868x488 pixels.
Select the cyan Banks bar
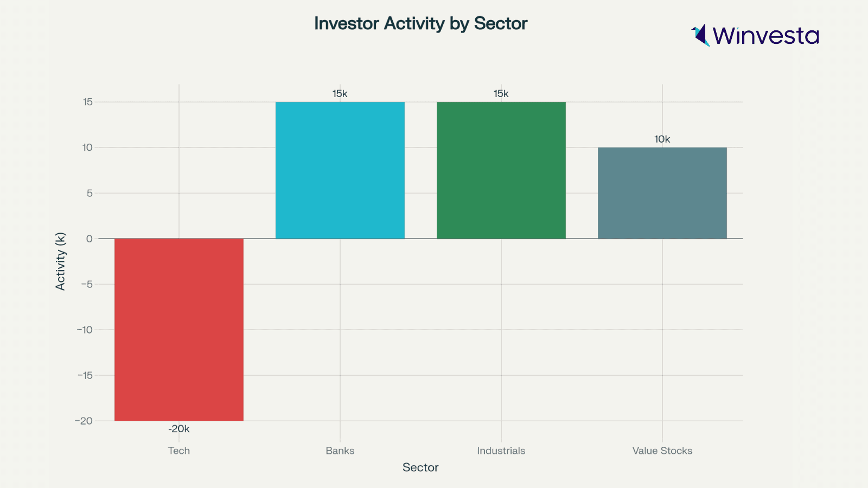[340, 170]
